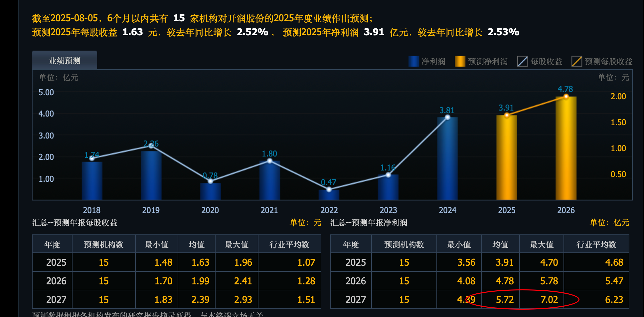Click the 1.16 data label for 2023
Image resolution: width=644 pixels, height=317 pixels.
[x=388, y=167]
